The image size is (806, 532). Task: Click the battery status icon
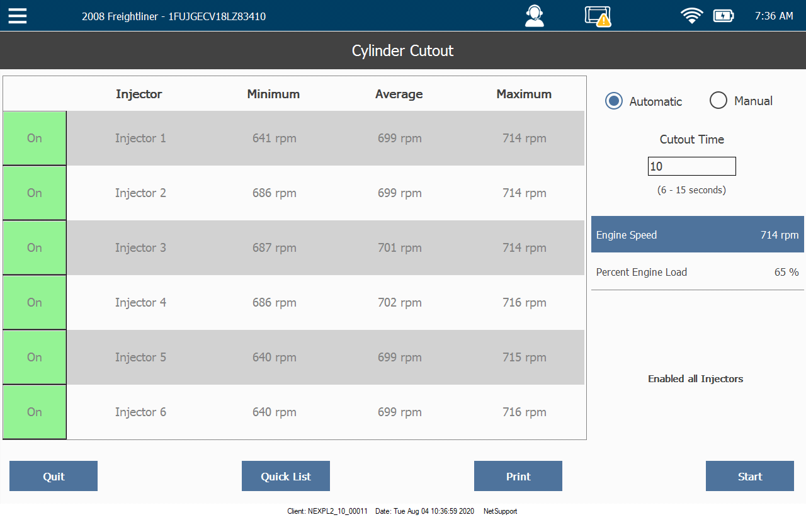coord(724,16)
